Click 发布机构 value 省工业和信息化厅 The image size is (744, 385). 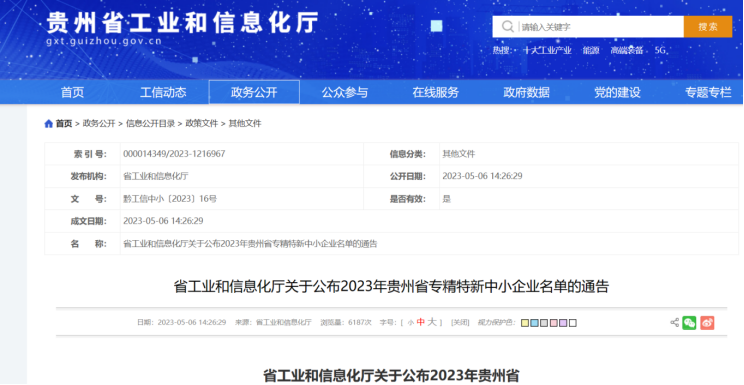tap(156, 176)
